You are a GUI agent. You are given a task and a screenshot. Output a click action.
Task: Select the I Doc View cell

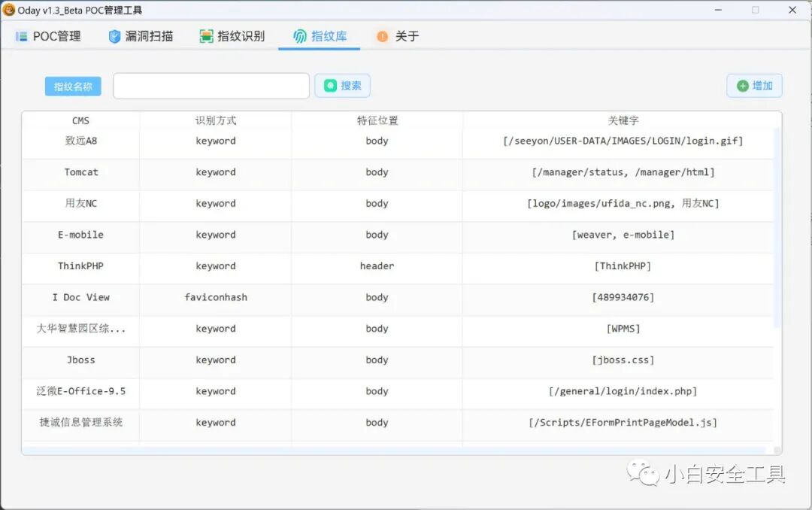[80, 298]
